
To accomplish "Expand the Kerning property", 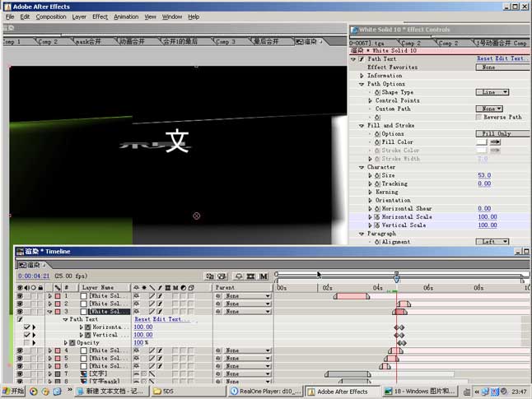I will (370, 192).
